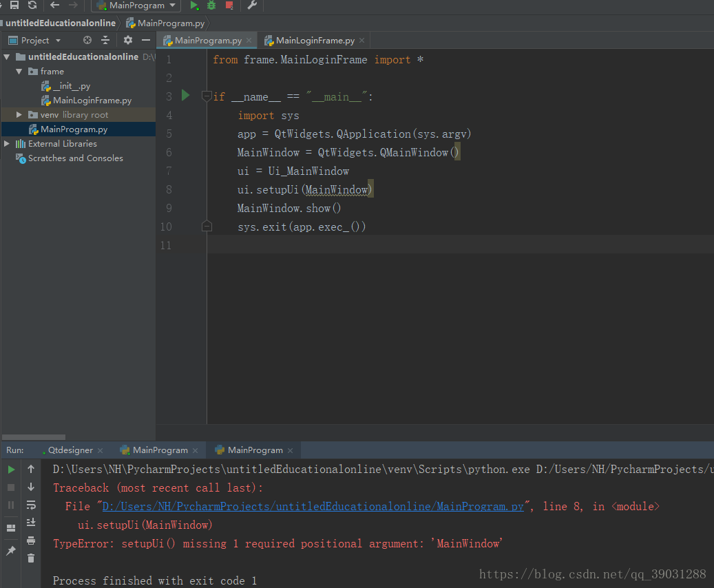The height and width of the screenshot is (588, 714).
Task: Click on empty line 11 in the editor
Action: (460, 245)
